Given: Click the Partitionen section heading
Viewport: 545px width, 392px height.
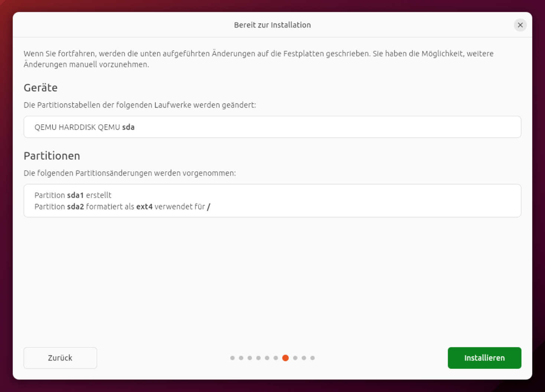Looking at the screenshot, I should pos(52,156).
